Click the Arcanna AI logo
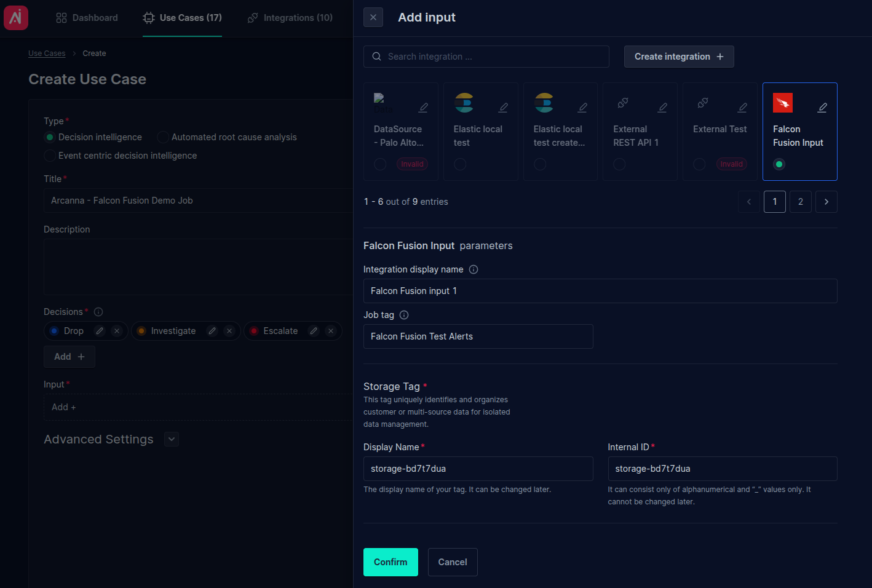The width and height of the screenshot is (872, 588). tap(16, 18)
